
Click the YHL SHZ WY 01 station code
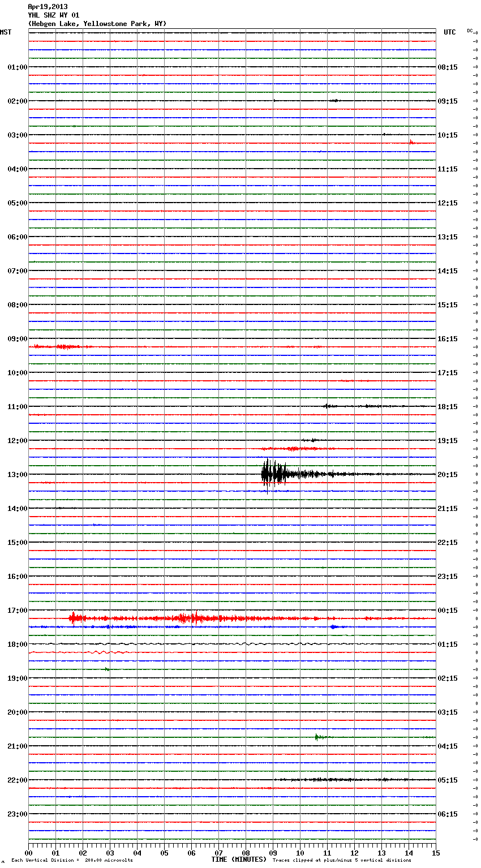(53, 15)
